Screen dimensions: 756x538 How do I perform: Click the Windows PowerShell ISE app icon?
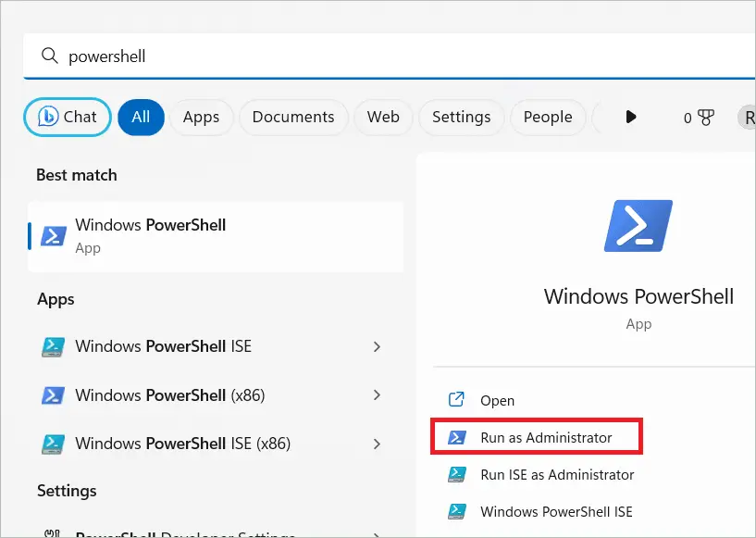point(53,346)
